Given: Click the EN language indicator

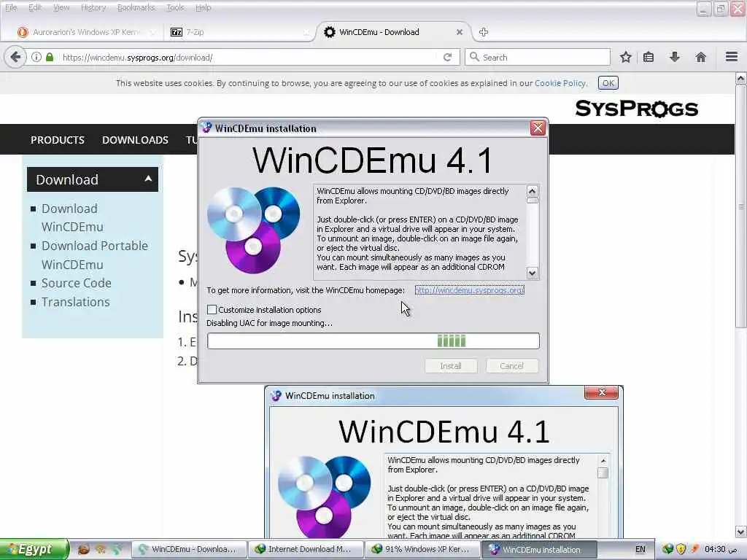Looking at the screenshot, I should pyautogui.click(x=640, y=549).
